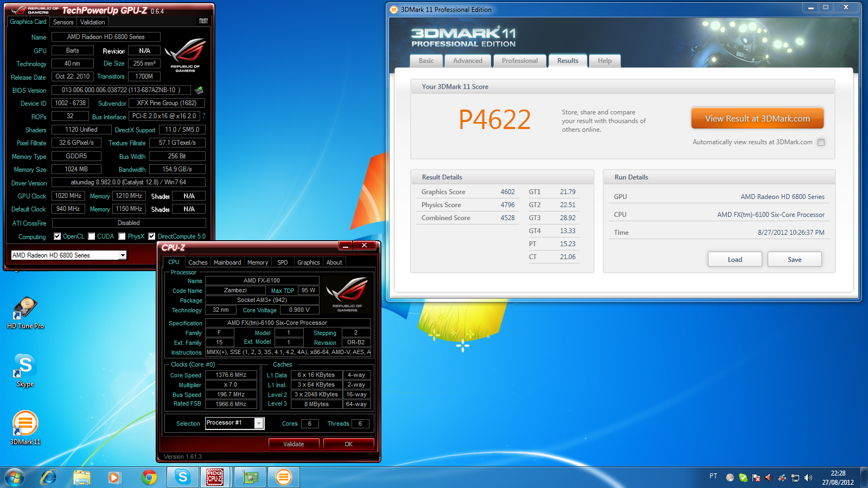Open the Help tab in 3DMark 11
This screenshot has height=488, width=868.
click(605, 61)
